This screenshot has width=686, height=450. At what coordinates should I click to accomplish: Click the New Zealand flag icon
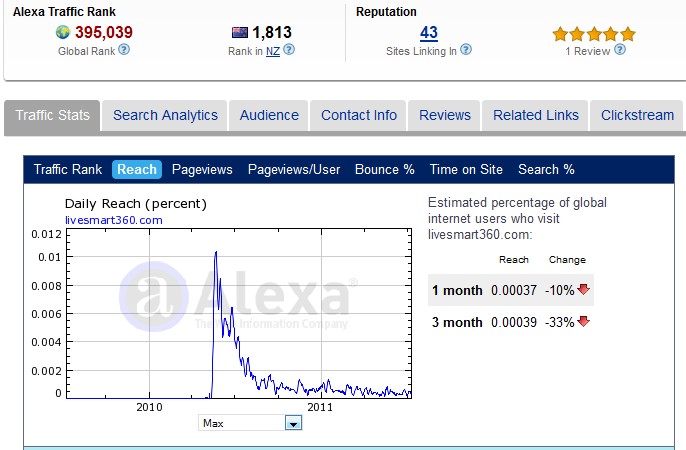tap(240, 32)
